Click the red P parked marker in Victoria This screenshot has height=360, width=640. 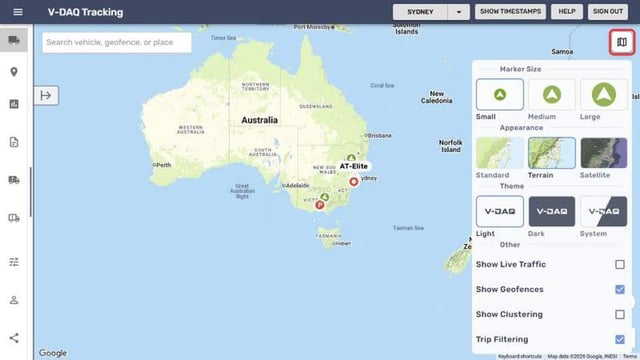[x=320, y=205]
